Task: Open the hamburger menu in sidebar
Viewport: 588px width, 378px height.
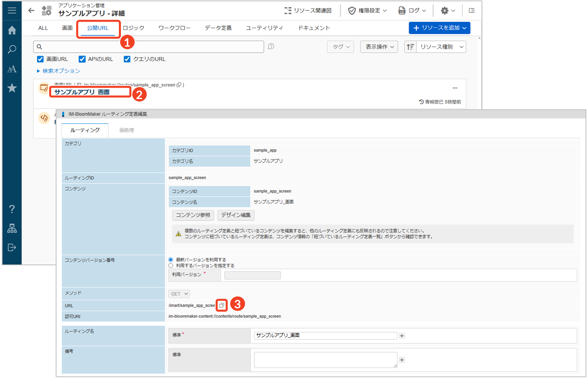Action: coord(12,10)
